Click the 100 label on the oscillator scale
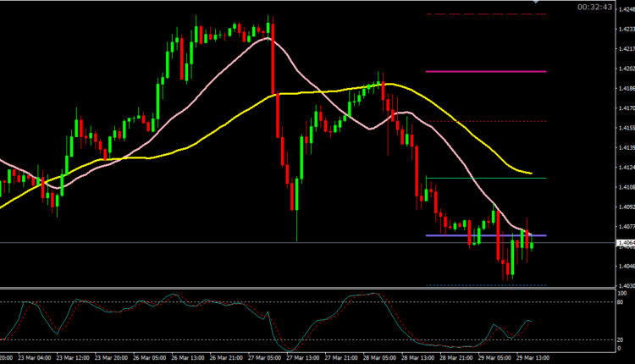Viewport: 635px width, 364px height. point(621,294)
